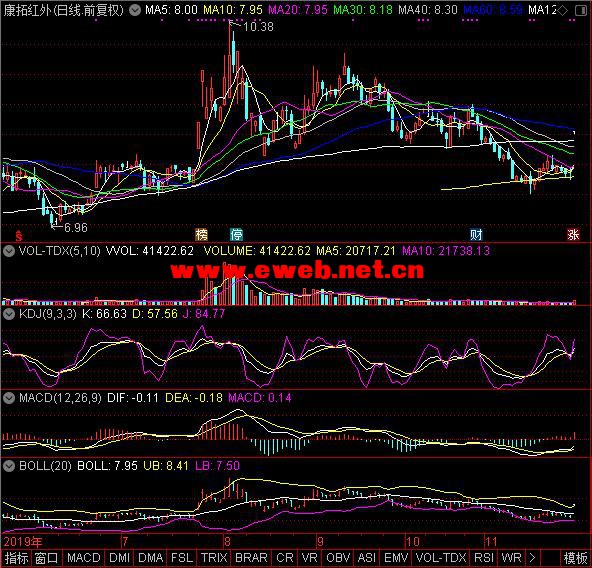
Task: Expand the 康拓红外 chart title dropdown
Action: [134, 10]
